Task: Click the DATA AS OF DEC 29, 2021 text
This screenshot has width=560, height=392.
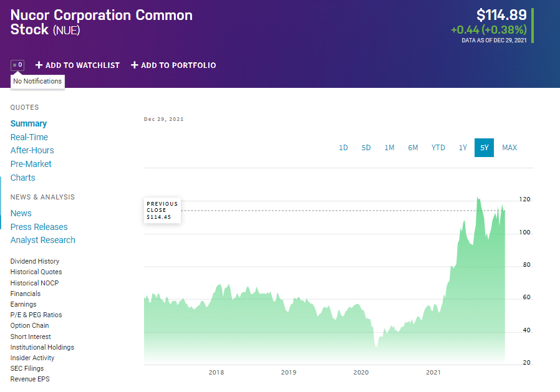Action: [x=494, y=41]
